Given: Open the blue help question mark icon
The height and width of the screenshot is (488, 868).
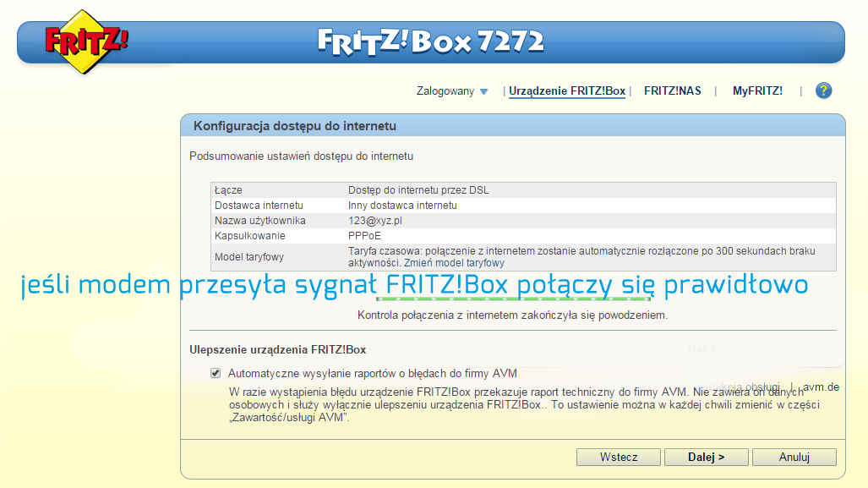Looking at the screenshot, I should [x=823, y=90].
